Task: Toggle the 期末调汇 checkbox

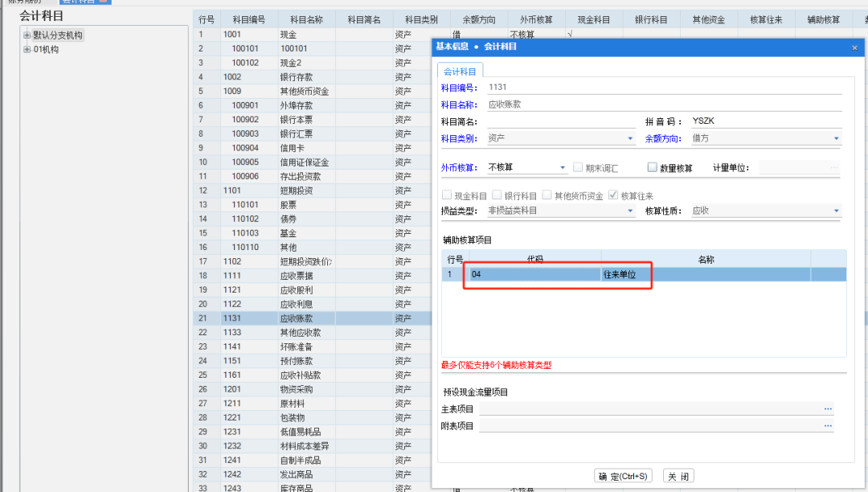Action: pos(578,167)
